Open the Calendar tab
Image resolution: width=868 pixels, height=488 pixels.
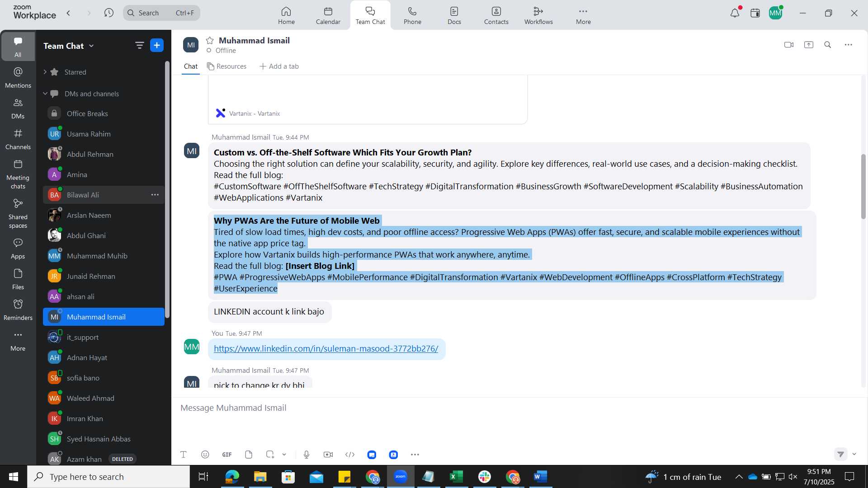pyautogui.click(x=328, y=15)
